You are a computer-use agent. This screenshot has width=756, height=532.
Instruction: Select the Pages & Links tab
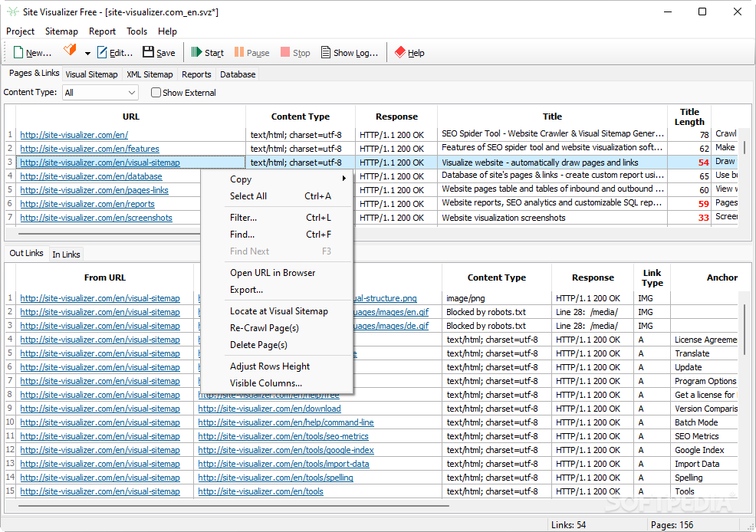tap(35, 73)
